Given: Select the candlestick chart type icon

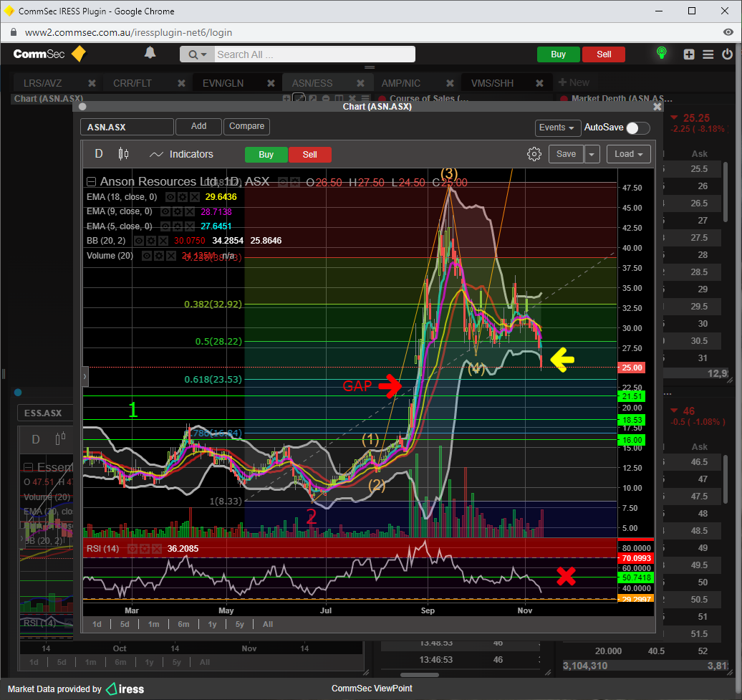Looking at the screenshot, I should click(x=123, y=154).
